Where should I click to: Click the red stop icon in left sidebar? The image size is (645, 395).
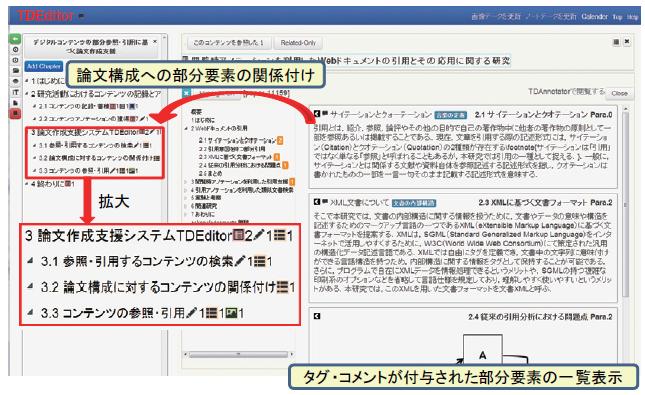coord(15,113)
